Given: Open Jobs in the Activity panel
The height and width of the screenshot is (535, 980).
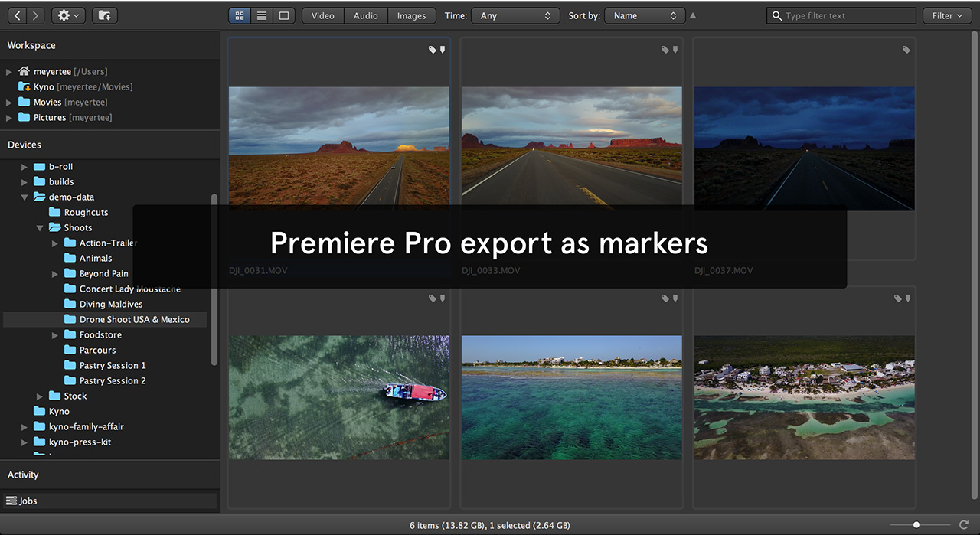Looking at the screenshot, I should (x=28, y=501).
